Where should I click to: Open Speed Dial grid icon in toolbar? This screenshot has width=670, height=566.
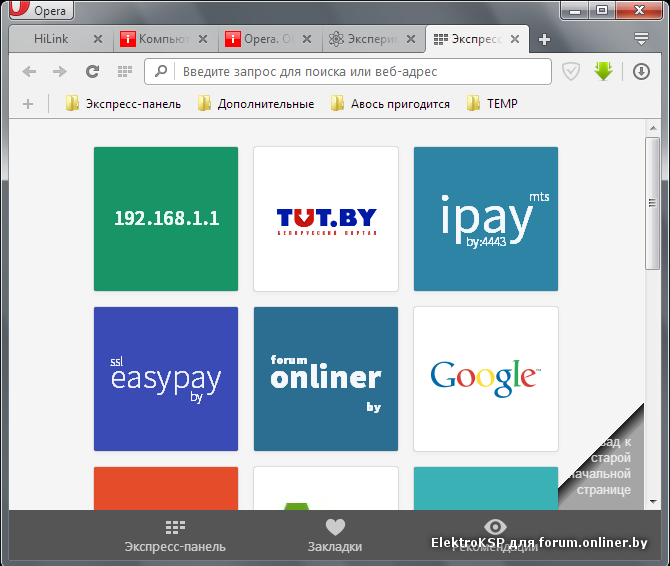(x=125, y=71)
